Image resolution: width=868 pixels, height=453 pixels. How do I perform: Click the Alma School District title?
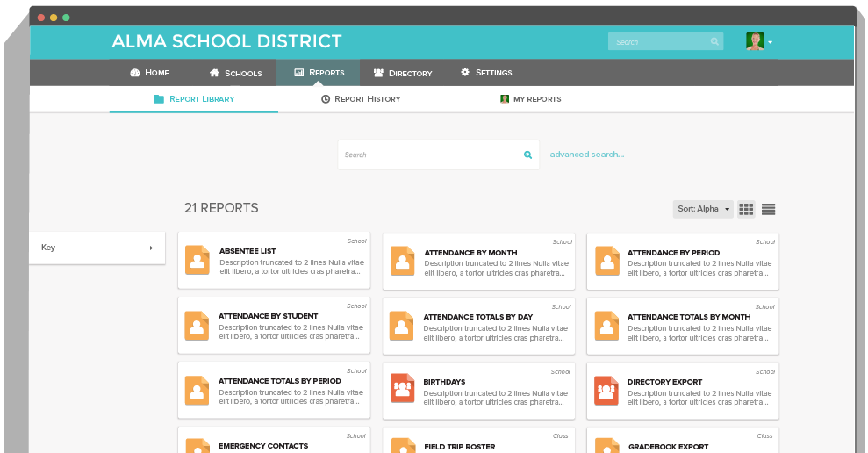(227, 41)
